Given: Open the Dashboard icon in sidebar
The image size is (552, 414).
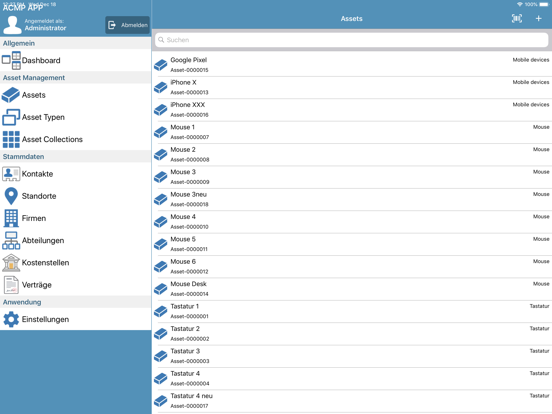Looking at the screenshot, I should click(11, 60).
